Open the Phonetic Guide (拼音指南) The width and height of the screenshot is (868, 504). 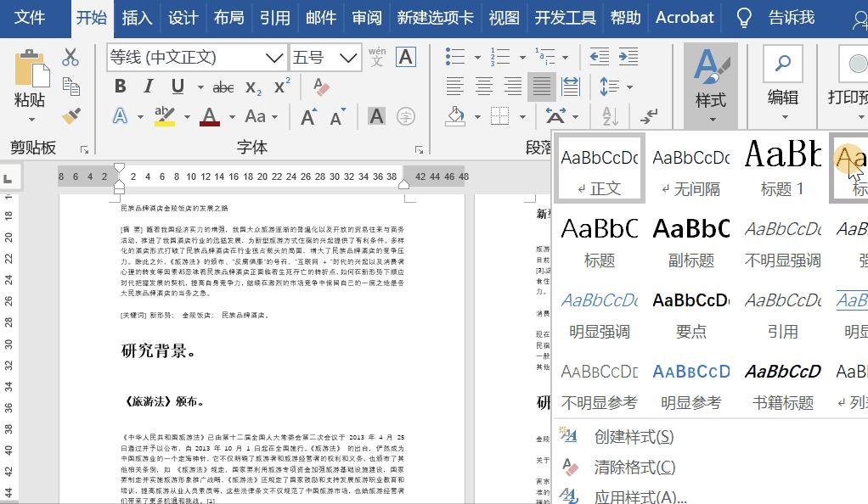coord(377,57)
